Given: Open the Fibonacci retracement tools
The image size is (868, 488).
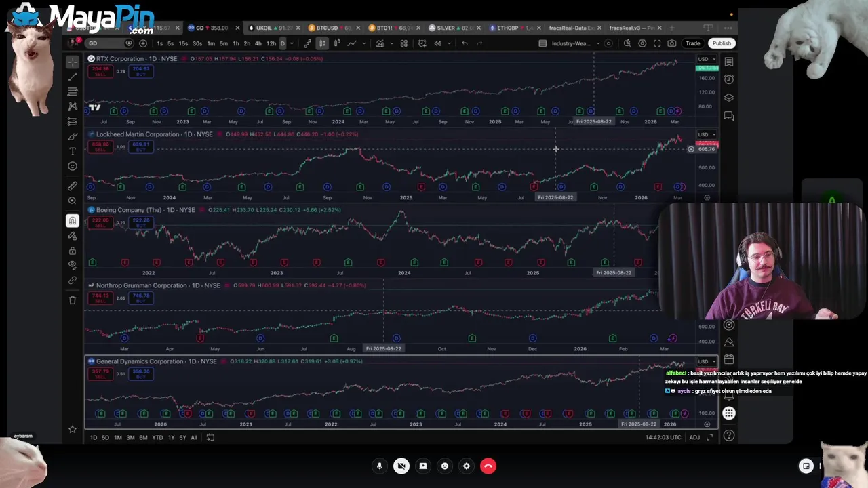Looking at the screenshot, I should click(73, 92).
